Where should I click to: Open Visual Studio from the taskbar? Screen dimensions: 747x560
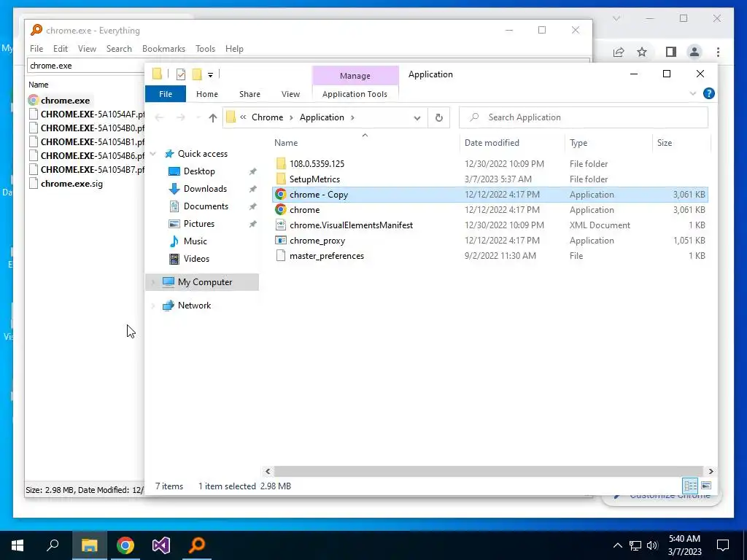(x=161, y=545)
